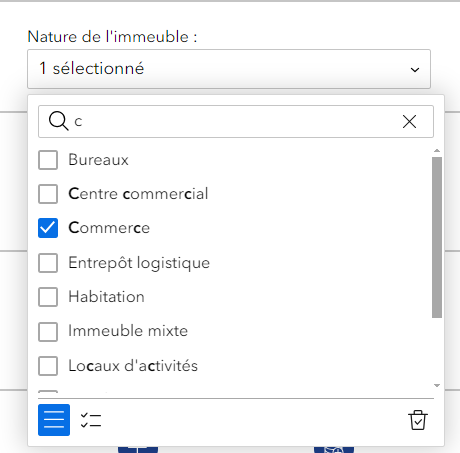Screen dimensions: 460x453
Task: Click the magnifying glass search icon
Action: [x=59, y=121]
